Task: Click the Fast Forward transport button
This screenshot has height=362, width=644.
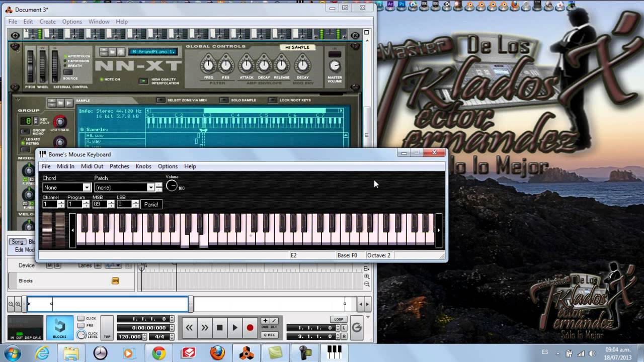Action: pyautogui.click(x=204, y=328)
